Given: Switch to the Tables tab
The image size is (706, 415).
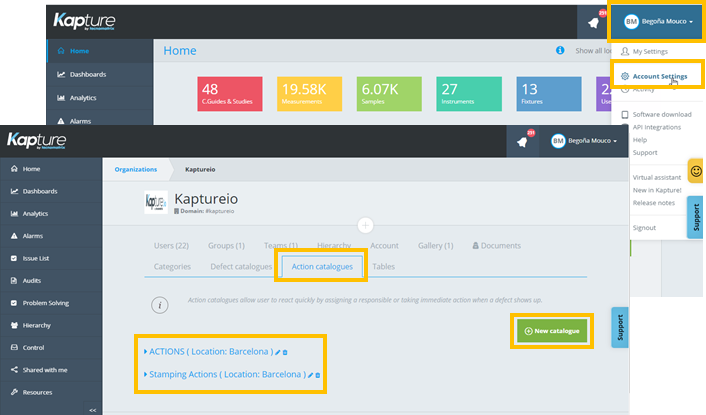Looking at the screenshot, I should [383, 266].
